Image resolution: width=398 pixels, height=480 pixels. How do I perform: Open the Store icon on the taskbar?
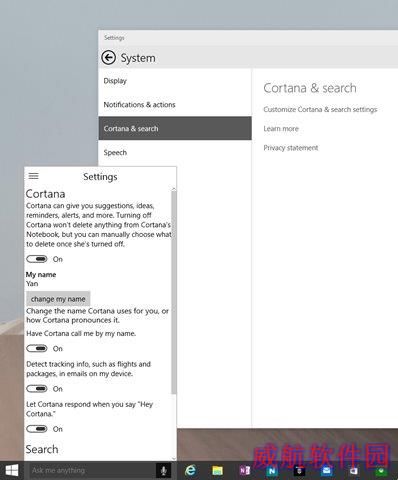pos(299,471)
